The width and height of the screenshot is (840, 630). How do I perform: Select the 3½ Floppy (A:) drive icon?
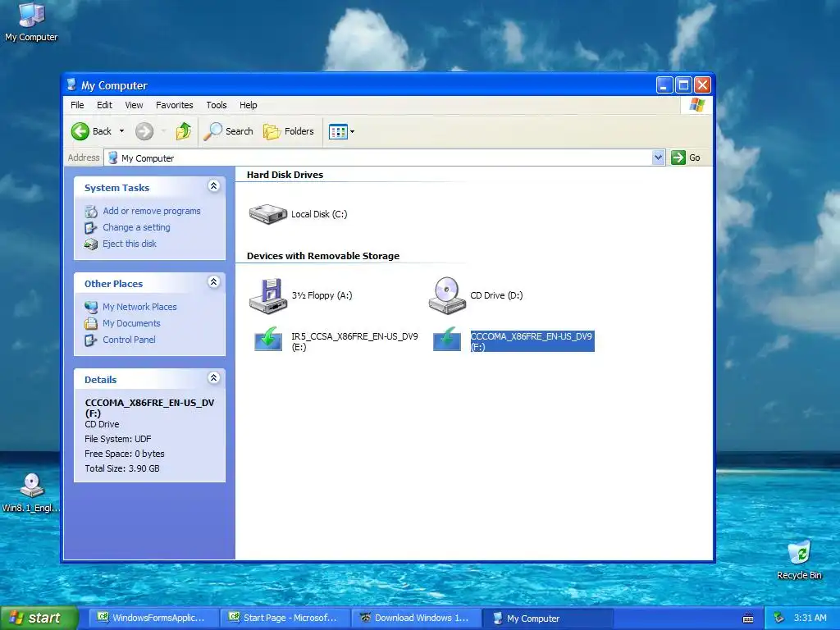coord(268,295)
